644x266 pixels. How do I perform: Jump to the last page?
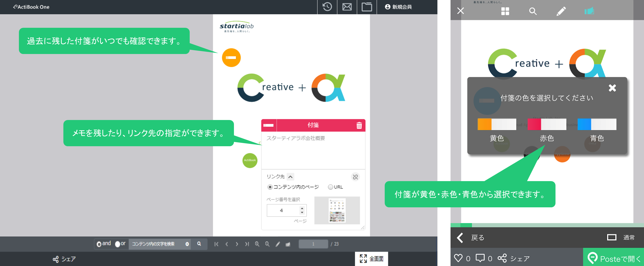point(247,244)
